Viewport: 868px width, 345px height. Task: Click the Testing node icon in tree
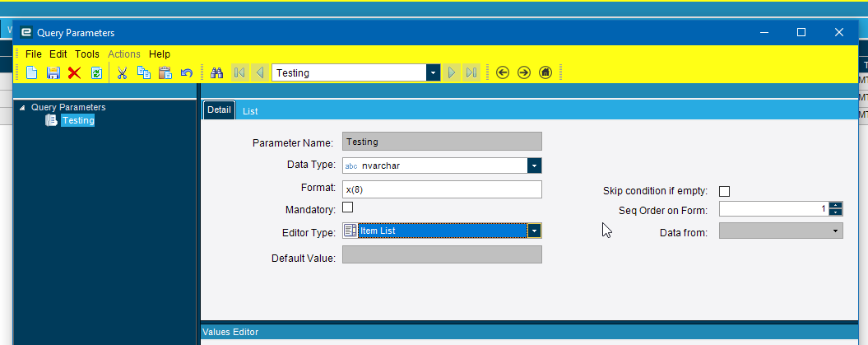[51, 120]
